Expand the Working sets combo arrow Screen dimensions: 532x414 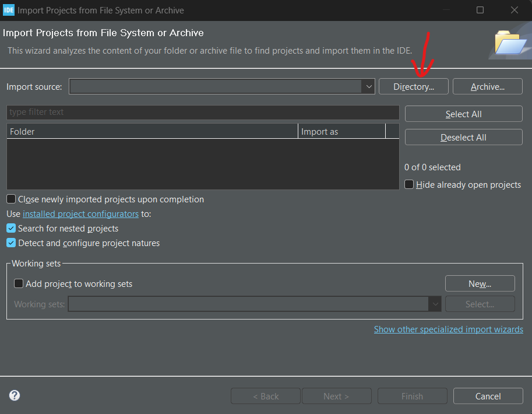pos(435,304)
